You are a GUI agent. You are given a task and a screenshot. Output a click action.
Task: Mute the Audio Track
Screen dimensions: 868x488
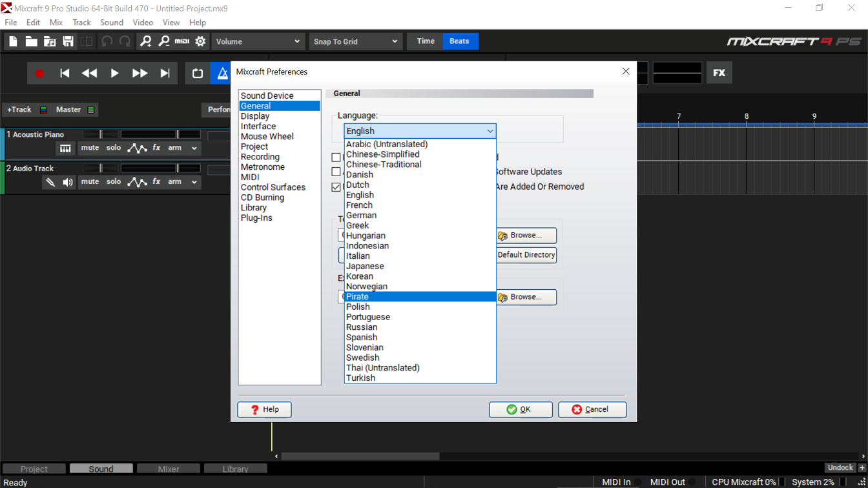(x=90, y=182)
